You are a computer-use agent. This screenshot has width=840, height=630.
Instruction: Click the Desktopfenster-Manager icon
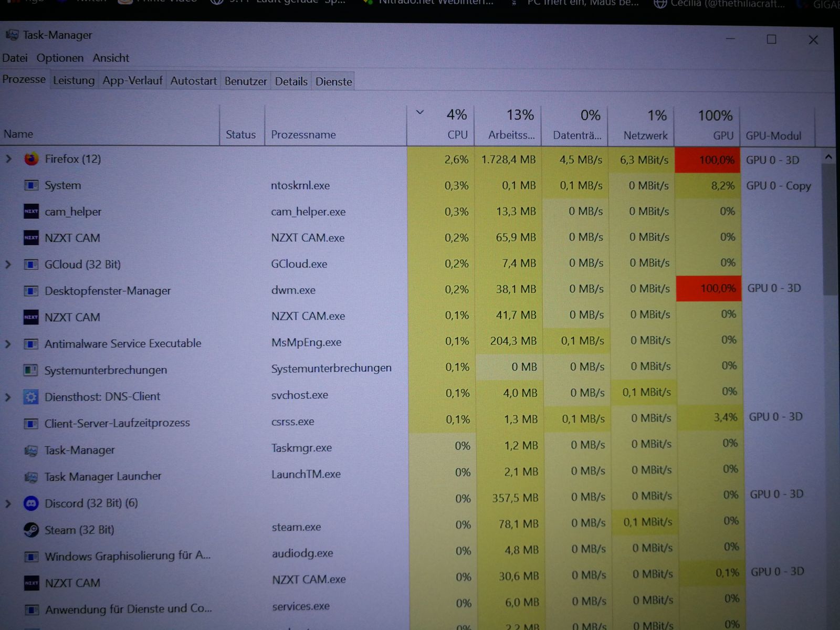click(31, 291)
